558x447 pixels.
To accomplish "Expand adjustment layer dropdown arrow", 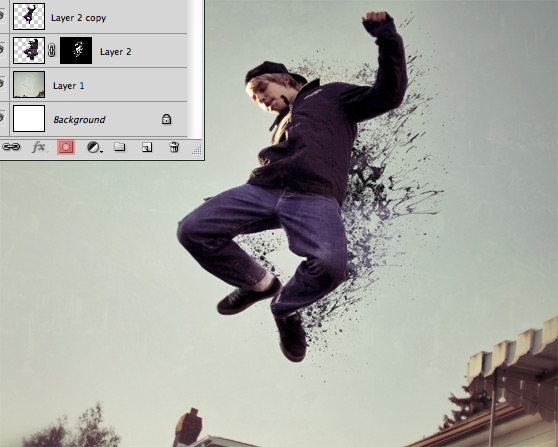I will point(101,152).
